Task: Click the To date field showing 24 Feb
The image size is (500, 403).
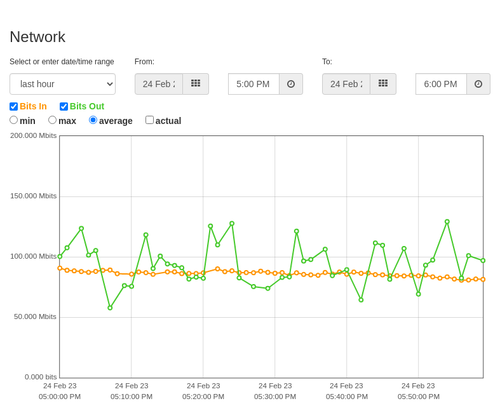Action: pyautogui.click(x=346, y=84)
